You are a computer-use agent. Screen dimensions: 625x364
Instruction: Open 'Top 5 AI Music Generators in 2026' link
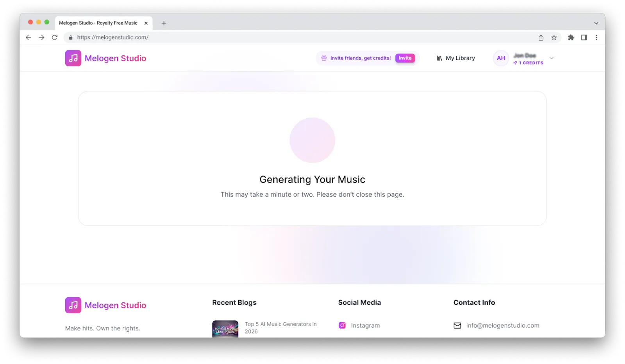click(280, 328)
